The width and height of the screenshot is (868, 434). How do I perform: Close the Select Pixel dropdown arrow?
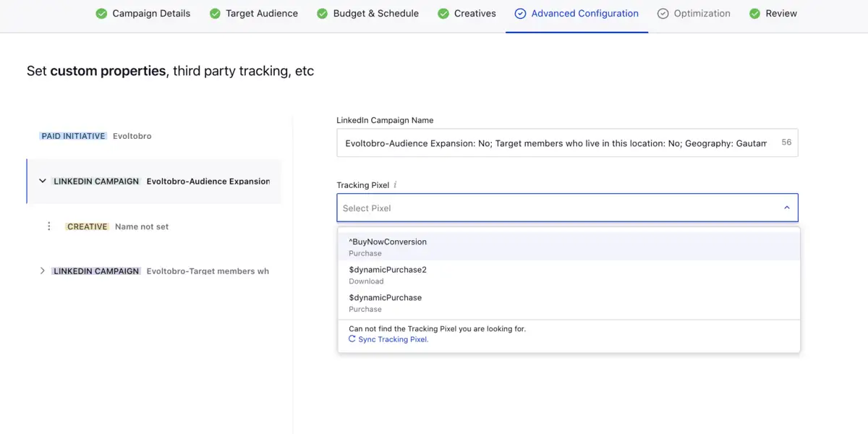[787, 208]
